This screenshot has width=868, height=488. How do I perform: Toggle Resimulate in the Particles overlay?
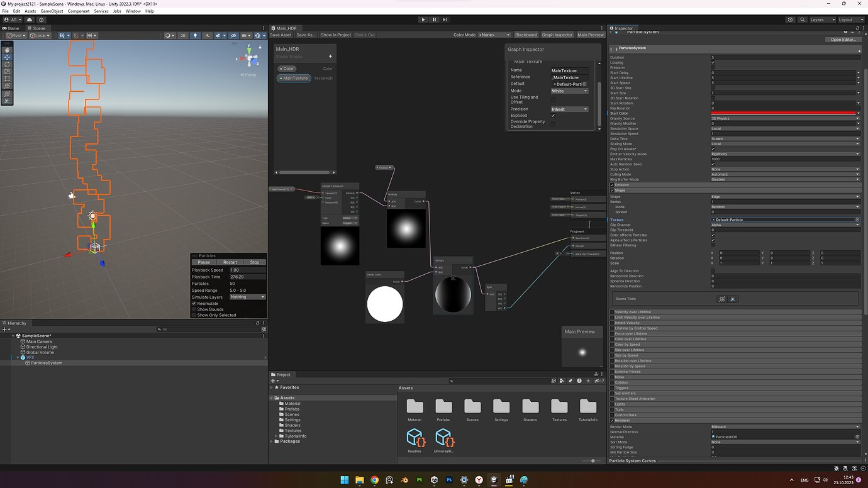tap(195, 302)
